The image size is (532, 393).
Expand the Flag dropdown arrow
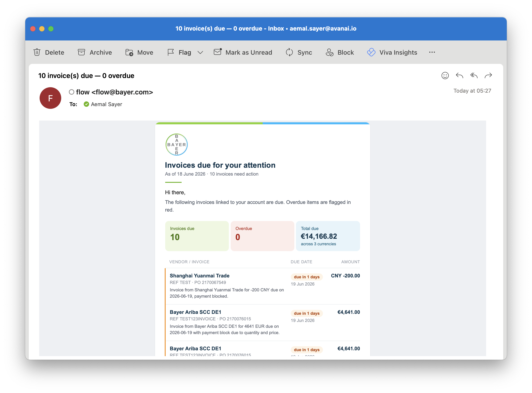click(x=200, y=52)
